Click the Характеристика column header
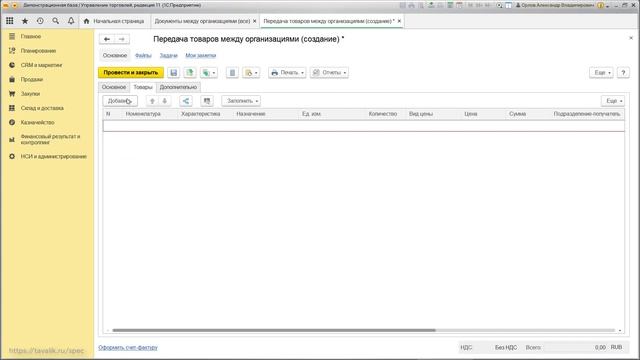Image resolution: width=640 pixels, height=360 pixels. (x=200, y=114)
